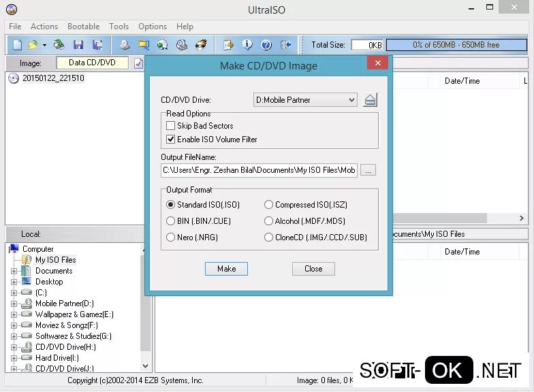Click the horizontal scrollbar right arrow

point(522,218)
